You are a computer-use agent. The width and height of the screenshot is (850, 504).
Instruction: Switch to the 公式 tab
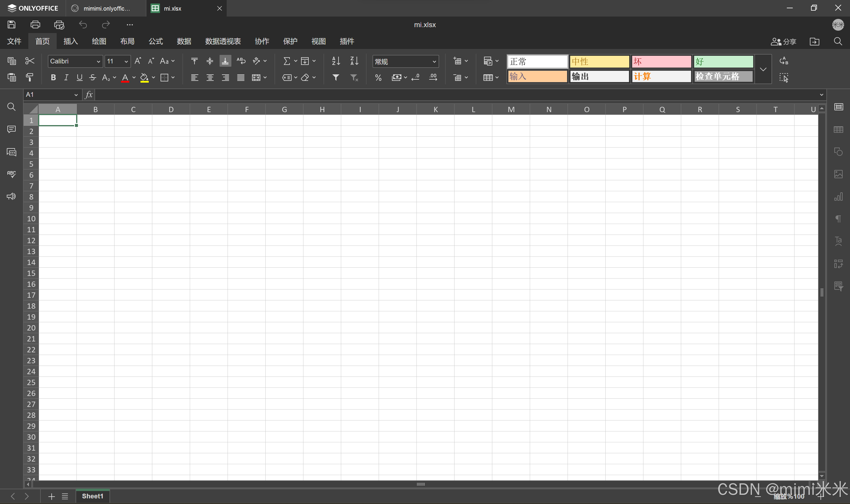156,41
